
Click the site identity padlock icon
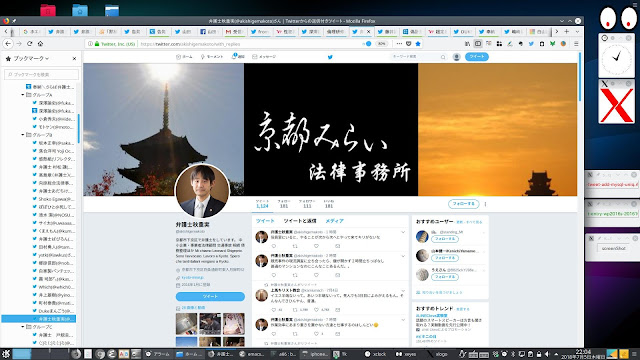tap(97, 44)
